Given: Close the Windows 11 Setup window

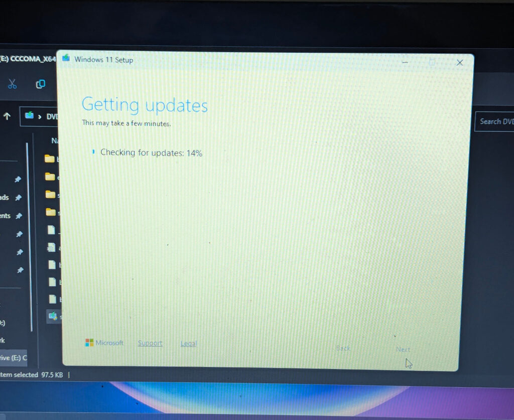Looking at the screenshot, I should pos(460,63).
